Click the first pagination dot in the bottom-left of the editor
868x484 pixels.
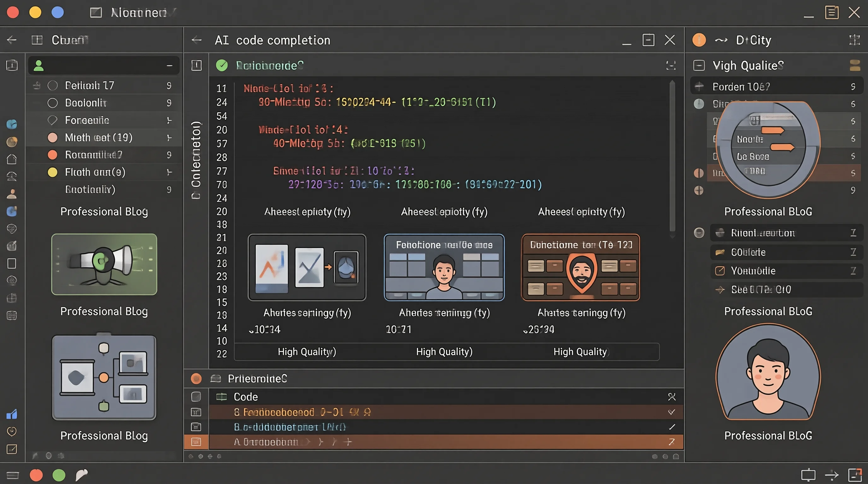pos(191,456)
